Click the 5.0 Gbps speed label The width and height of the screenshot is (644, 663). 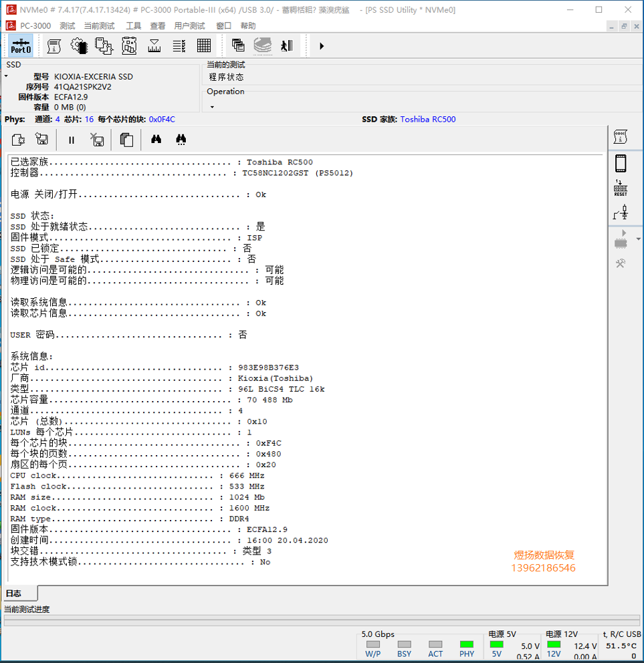click(378, 634)
